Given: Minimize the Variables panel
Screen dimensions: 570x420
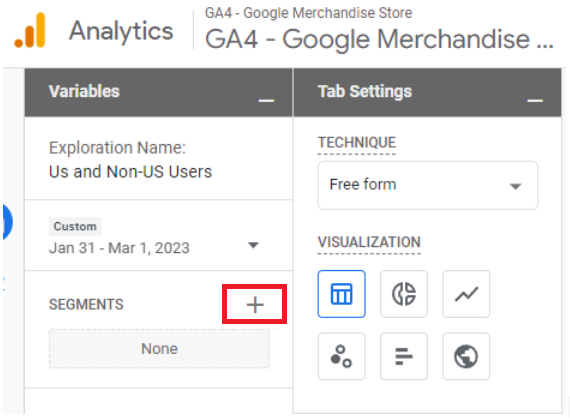Looking at the screenshot, I should [x=266, y=100].
